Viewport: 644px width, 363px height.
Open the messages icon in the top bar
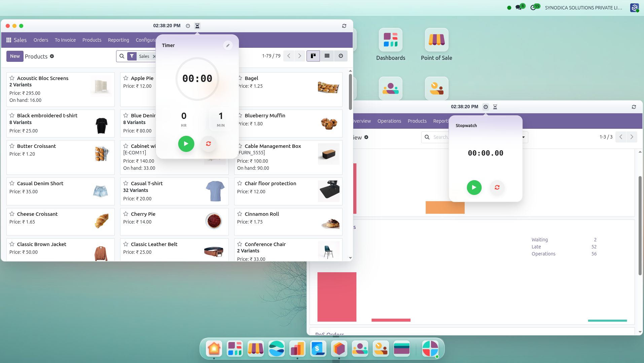[x=518, y=7]
